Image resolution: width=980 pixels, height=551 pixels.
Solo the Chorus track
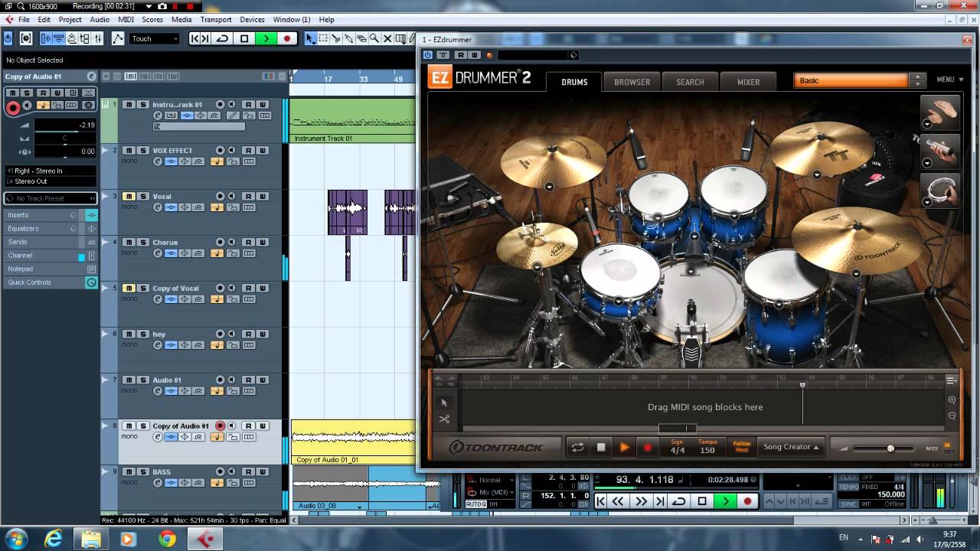143,243
